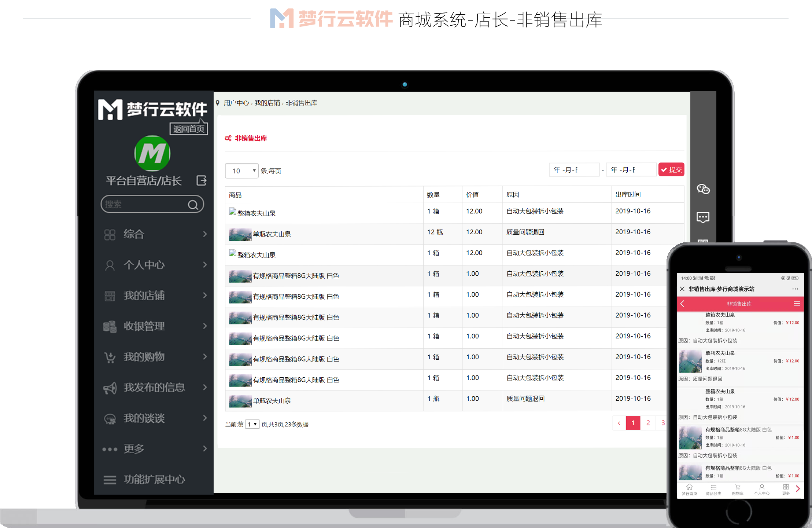The width and height of the screenshot is (812, 528).
Task: Click the logout icon beside 平台自营店/店长
Action: 202,180
